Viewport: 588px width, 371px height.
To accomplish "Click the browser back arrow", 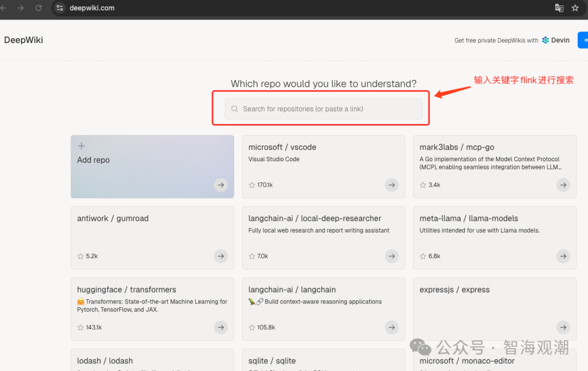I will (x=3, y=8).
